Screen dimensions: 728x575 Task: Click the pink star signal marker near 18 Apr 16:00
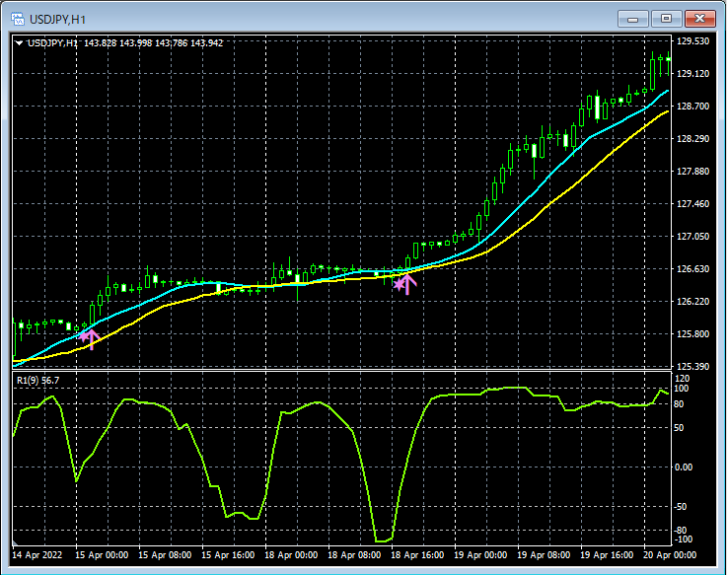pos(399,284)
